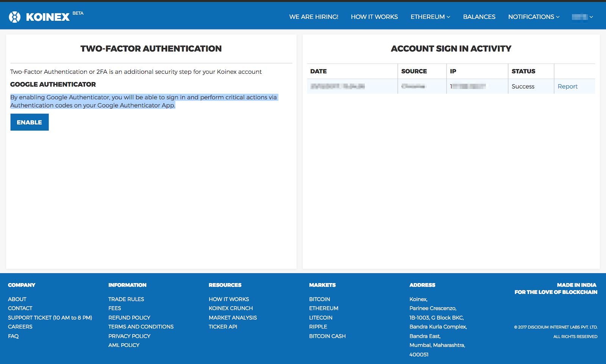This screenshot has width=606, height=364.
Task: Open the ABOUT footer link
Action: [17, 299]
